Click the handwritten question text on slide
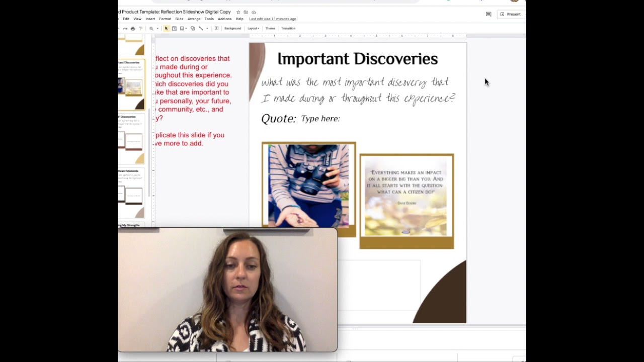 (x=358, y=90)
